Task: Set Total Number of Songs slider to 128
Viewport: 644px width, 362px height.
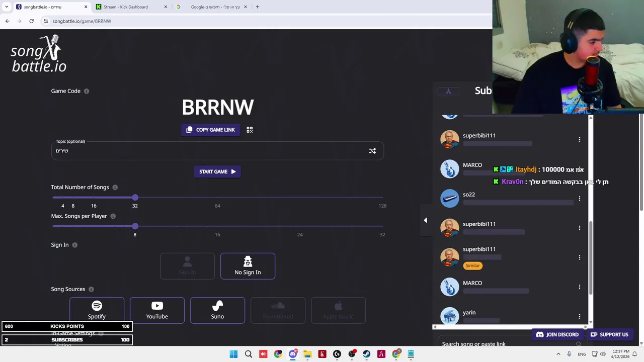Action: tap(382, 198)
